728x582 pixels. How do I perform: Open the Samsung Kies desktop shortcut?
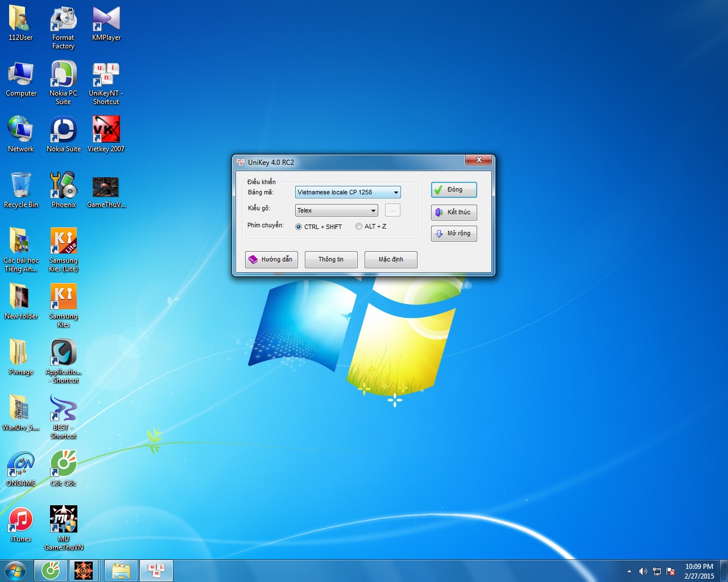pyautogui.click(x=63, y=306)
